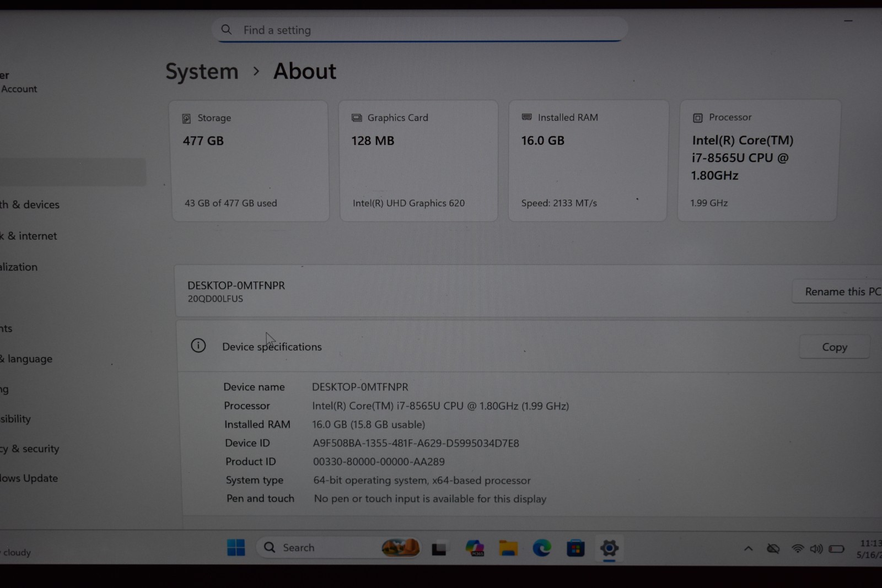Click the magnifier icon in settings search
This screenshot has height=588, width=882.
pyautogui.click(x=227, y=30)
